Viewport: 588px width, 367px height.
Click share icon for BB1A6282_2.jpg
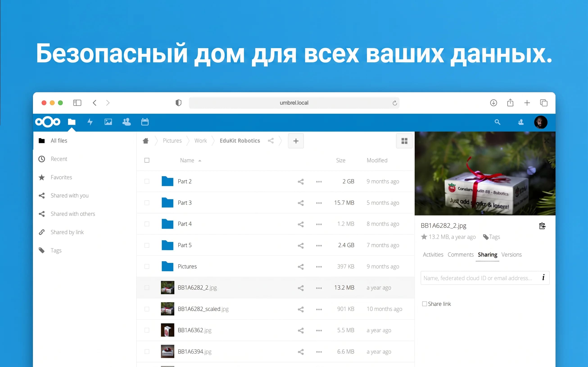(x=301, y=288)
